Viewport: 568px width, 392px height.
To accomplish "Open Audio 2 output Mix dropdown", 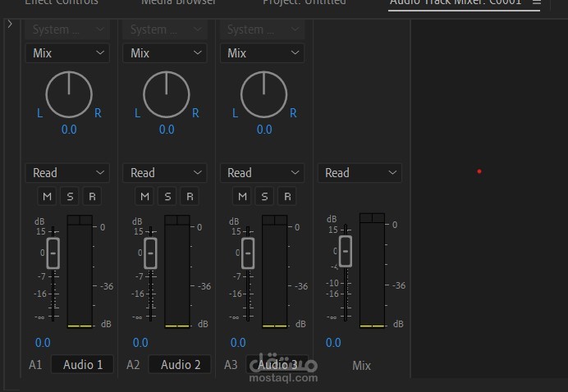I will 165,53.
